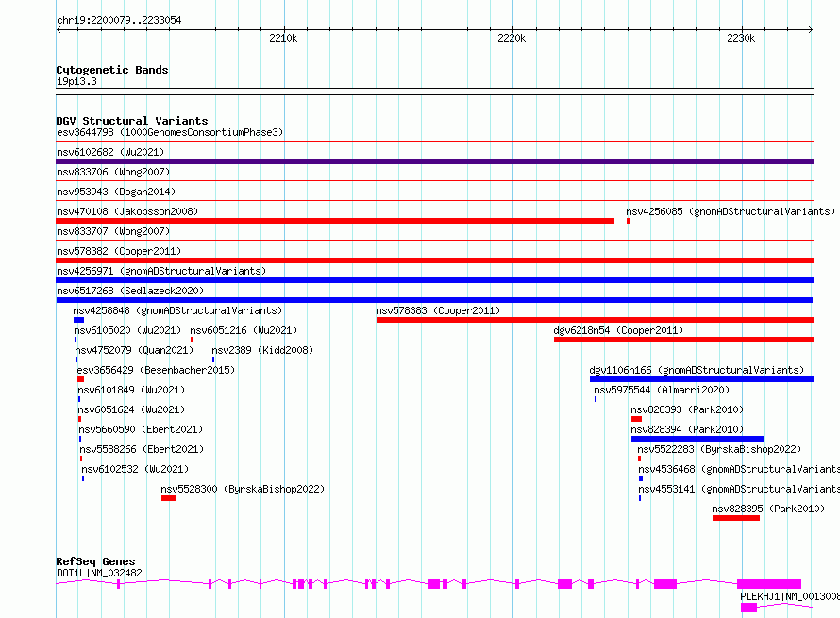Click the red esv3656429 (Besenbacher2015) glyph
Image resolution: width=840 pixels, height=618 pixels.
(80, 379)
